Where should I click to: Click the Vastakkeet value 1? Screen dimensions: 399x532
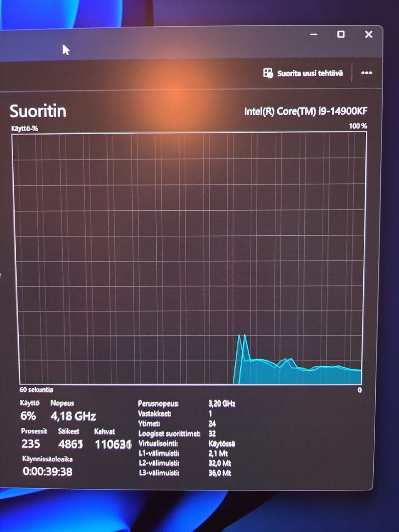[x=210, y=414]
